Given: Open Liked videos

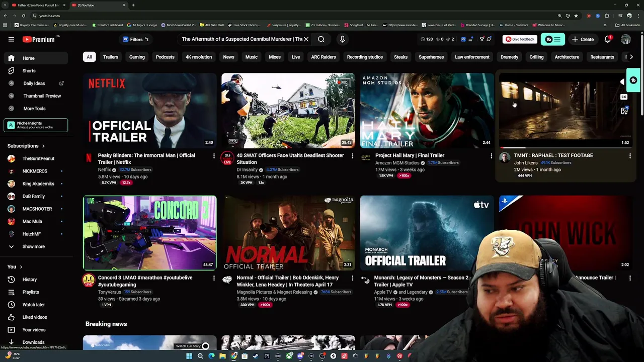Looking at the screenshot, I should (x=35, y=317).
